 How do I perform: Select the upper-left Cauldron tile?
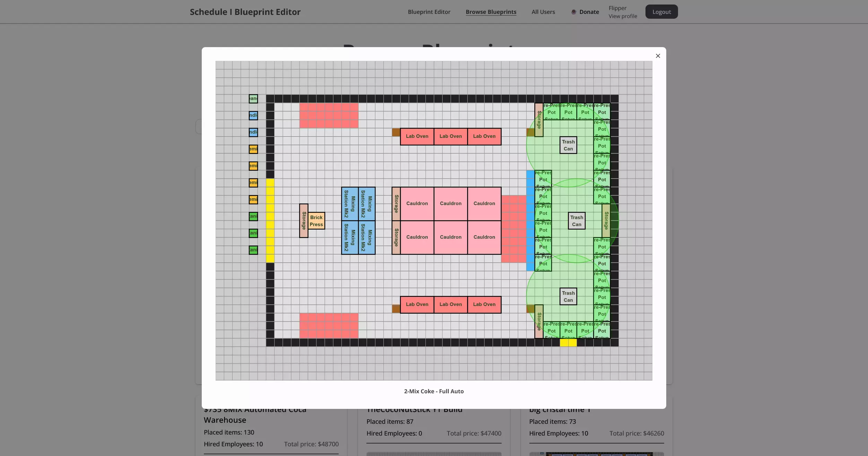(x=417, y=204)
